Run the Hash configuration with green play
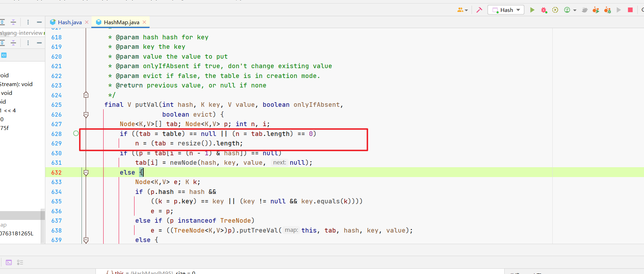This screenshot has height=274, width=644. coord(532,10)
